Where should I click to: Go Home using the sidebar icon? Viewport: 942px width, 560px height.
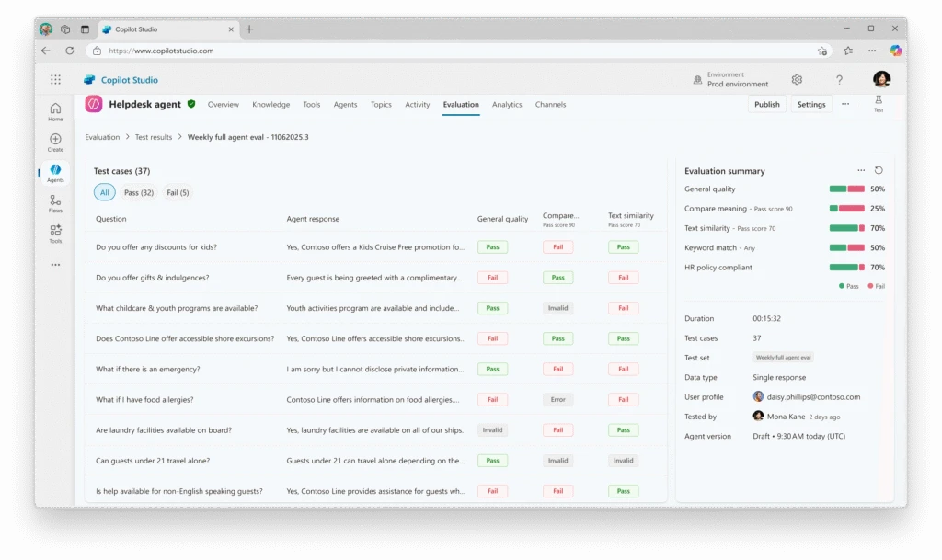click(x=55, y=108)
